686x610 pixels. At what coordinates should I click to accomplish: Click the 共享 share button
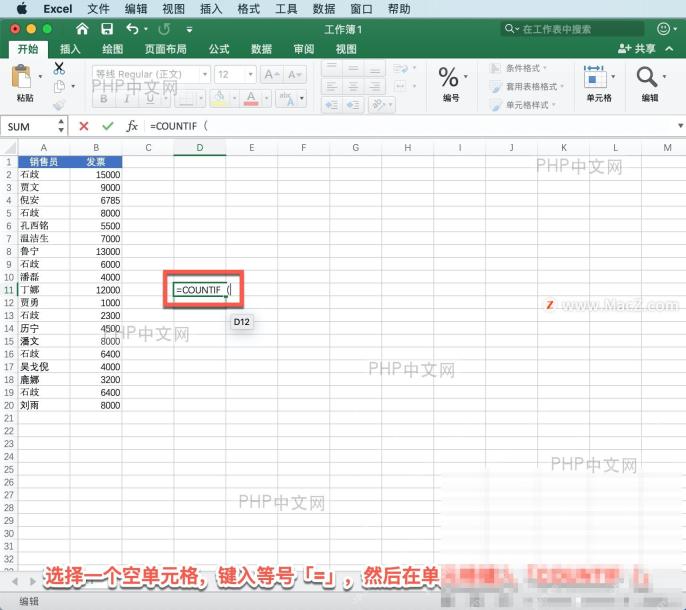point(637,49)
